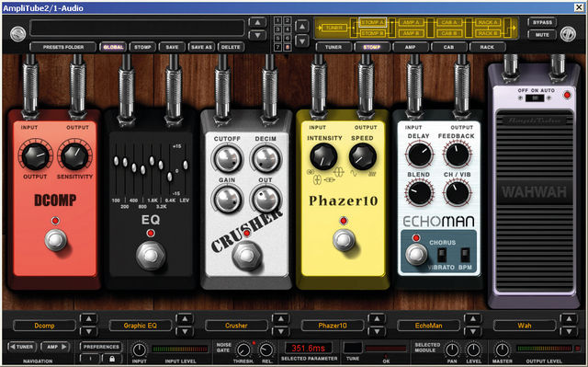Toggle the Mute button

(542, 35)
